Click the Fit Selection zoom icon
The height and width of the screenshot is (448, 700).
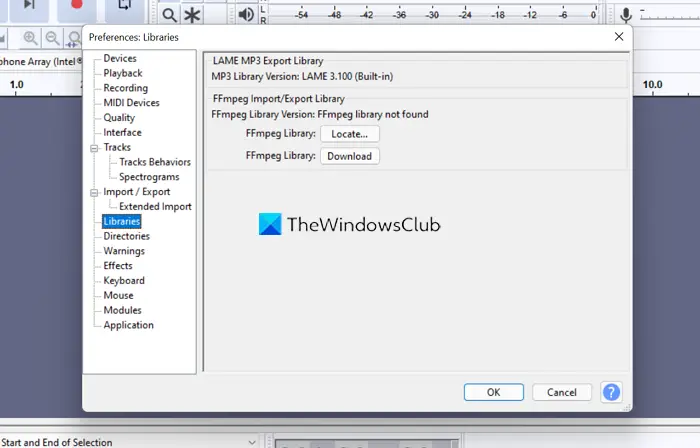click(73, 39)
